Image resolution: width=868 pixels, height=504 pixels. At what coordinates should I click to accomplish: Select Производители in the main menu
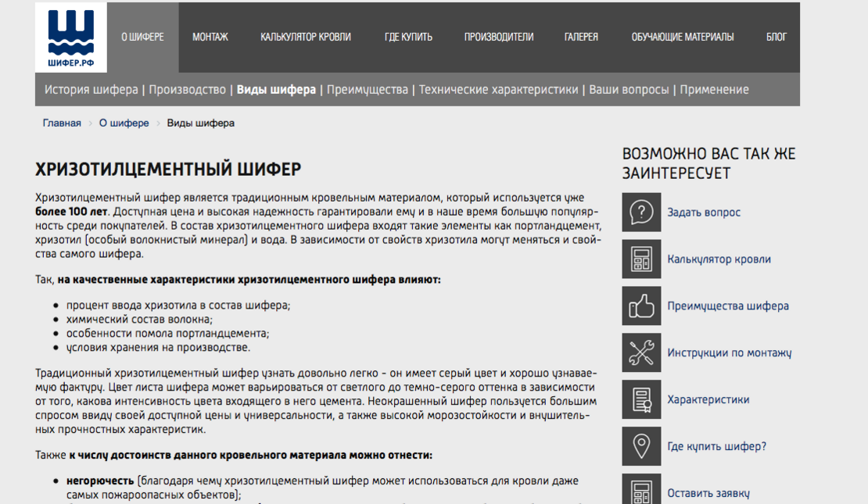[499, 37]
